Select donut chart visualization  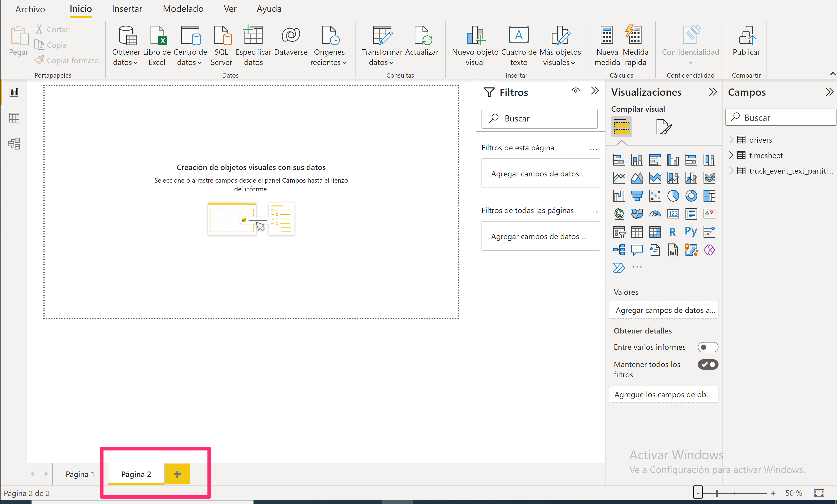[691, 196]
